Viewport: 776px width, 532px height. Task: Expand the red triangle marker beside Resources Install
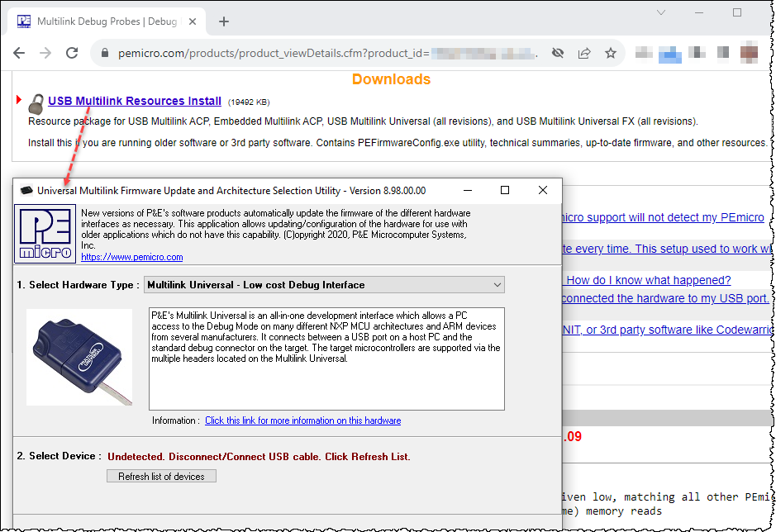pyautogui.click(x=17, y=99)
